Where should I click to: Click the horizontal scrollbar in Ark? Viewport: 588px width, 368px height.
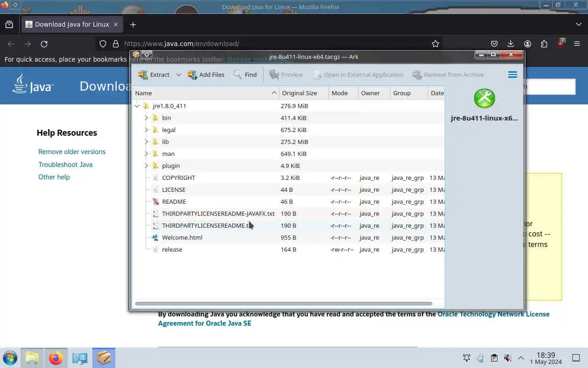point(283,304)
